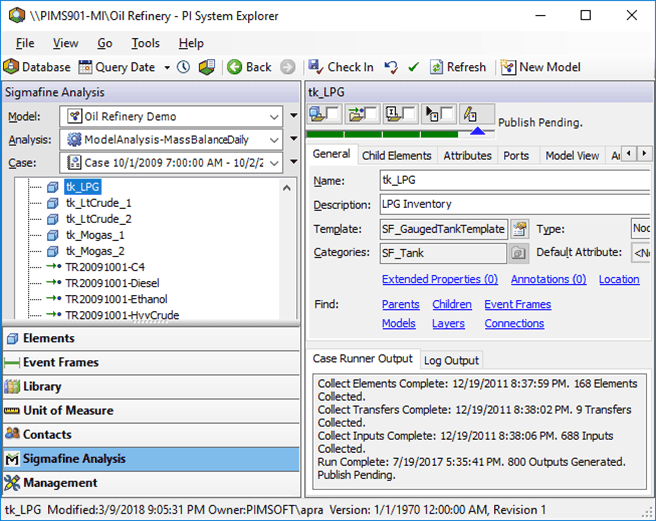This screenshot has height=521, width=656.
Task: Open Extended Properties (0) link
Action: tap(440, 279)
